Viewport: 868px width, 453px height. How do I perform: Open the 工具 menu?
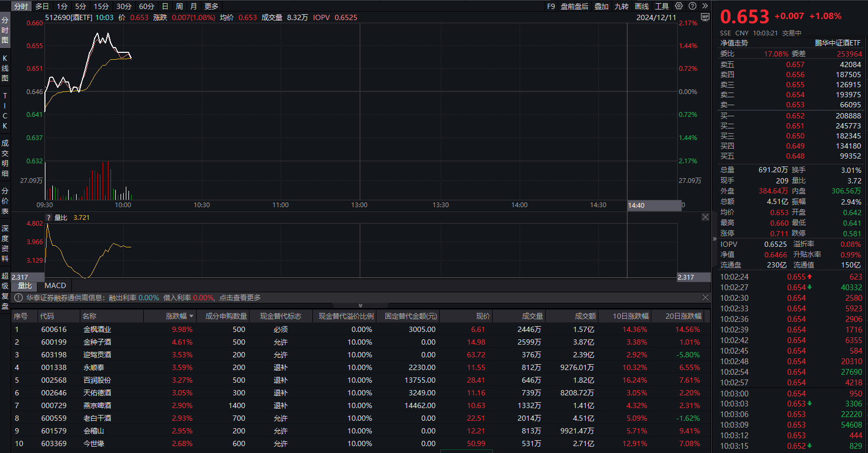pos(662,6)
